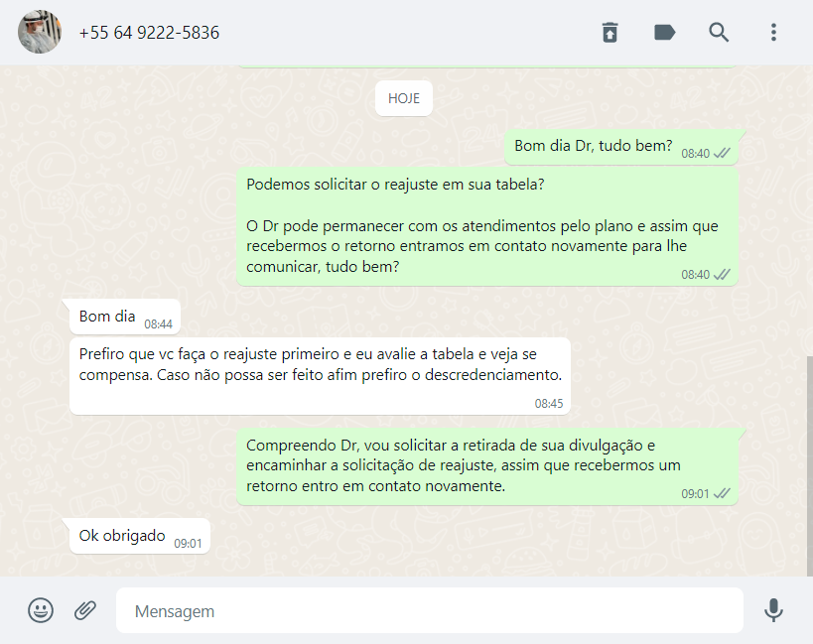The image size is (813, 644).
Task: Search messages with magnifier icon
Action: pyautogui.click(x=719, y=32)
